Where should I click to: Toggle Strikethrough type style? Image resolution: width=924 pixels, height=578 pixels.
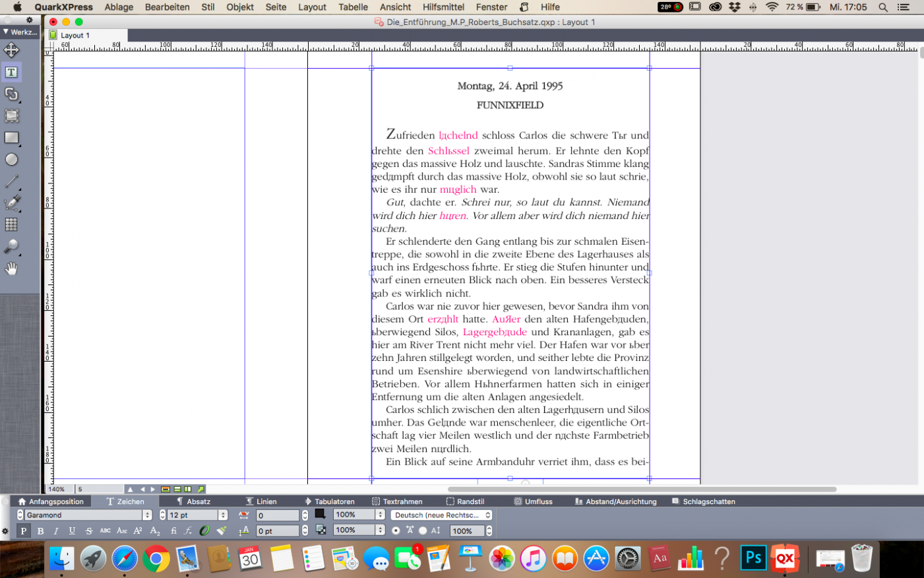(89, 530)
